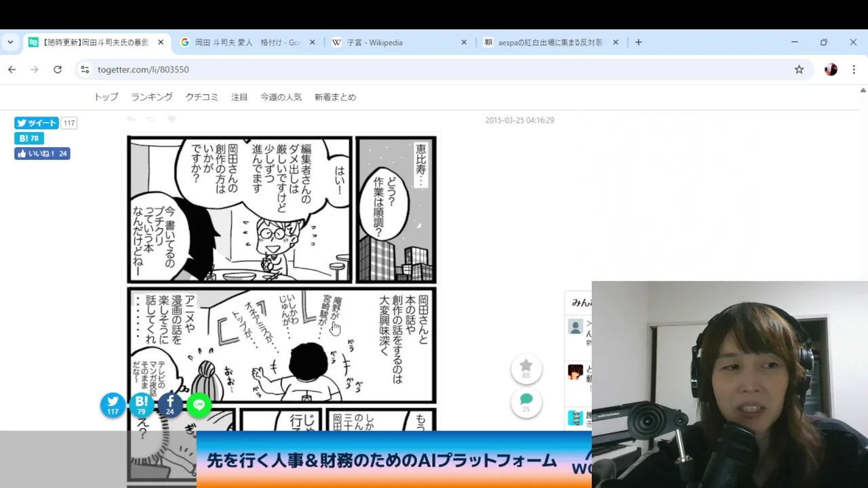This screenshot has height=488, width=868.
Task: Close the 子宮 Wikipedia tab
Action: tap(464, 42)
